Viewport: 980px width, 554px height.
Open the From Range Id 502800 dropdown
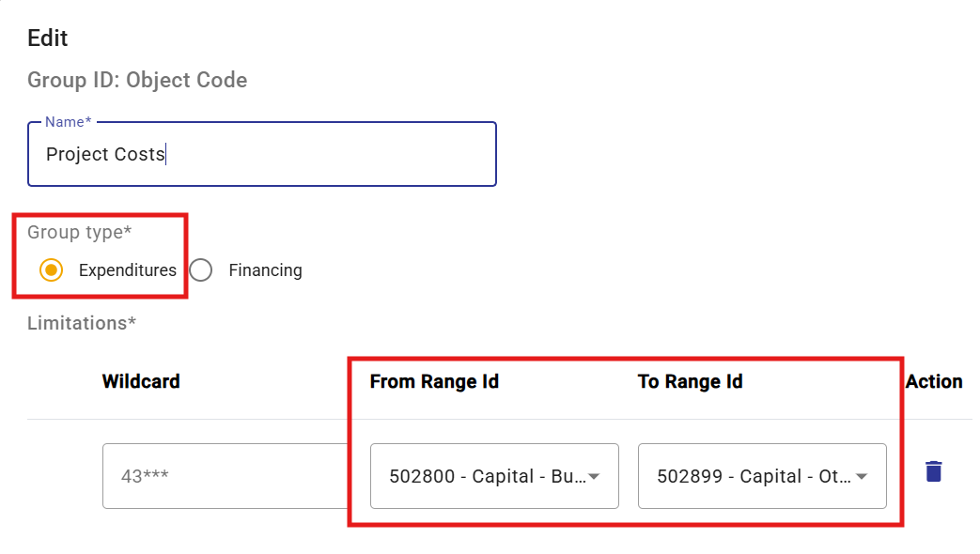pos(494,476)
